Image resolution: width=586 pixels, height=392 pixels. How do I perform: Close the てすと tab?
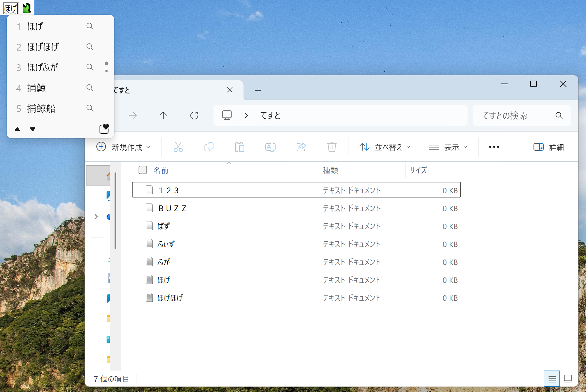point(230,90)
